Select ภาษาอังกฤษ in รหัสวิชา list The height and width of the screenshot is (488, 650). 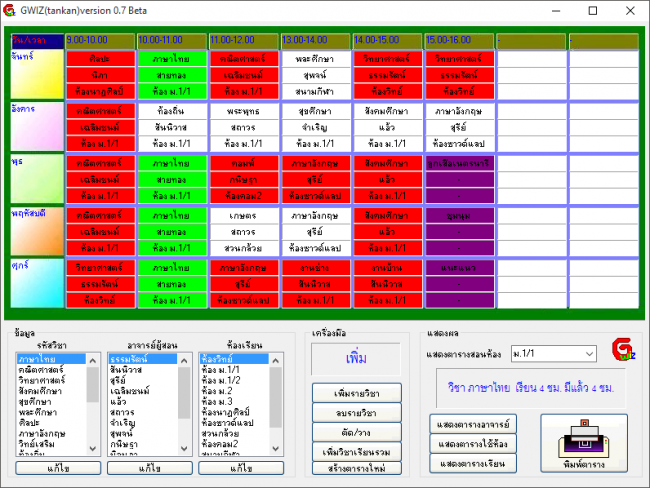(51, 433)
